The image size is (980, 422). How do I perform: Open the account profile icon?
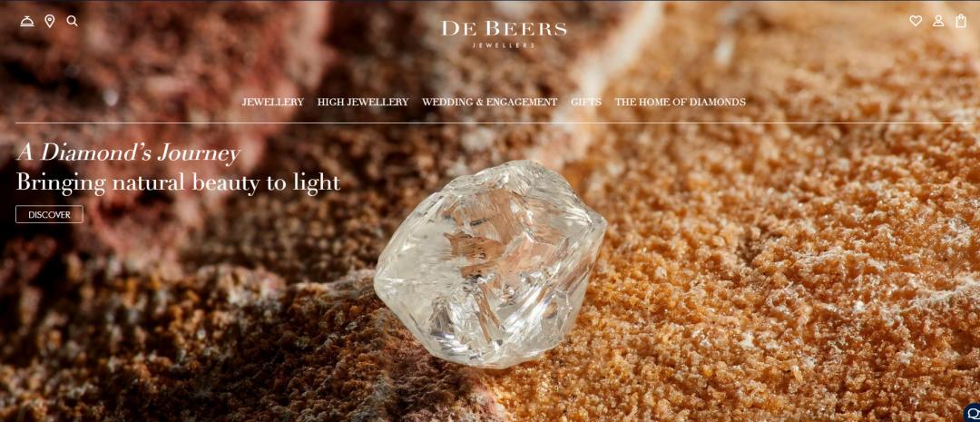938,21
